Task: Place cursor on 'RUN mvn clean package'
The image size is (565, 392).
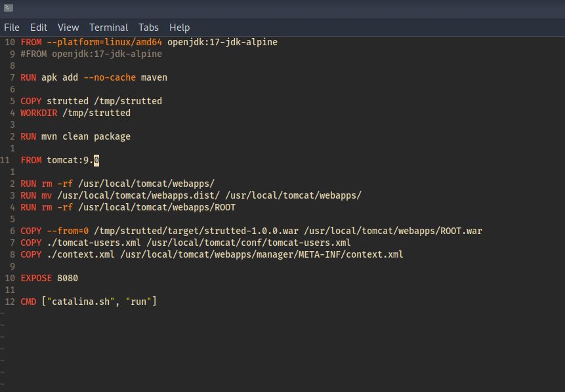Action: (75, 136)
